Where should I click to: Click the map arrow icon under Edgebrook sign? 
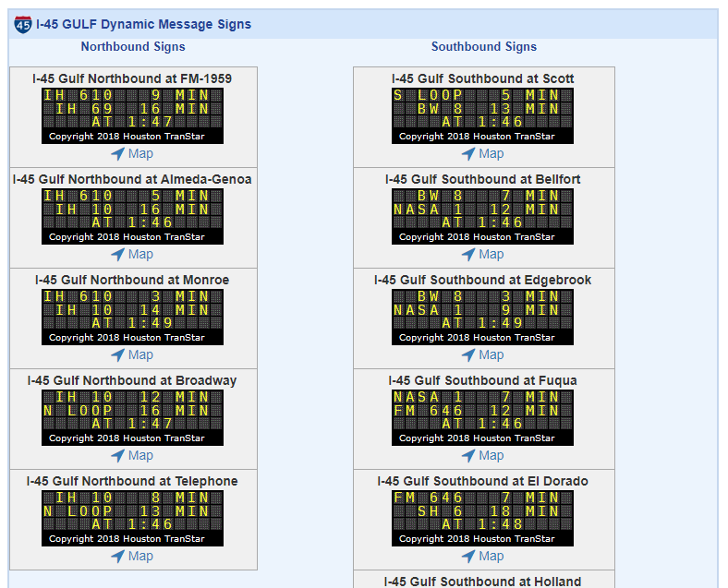point(468,354)
